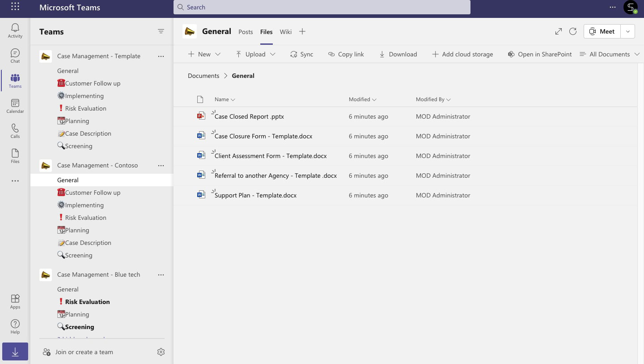Reload the tab with the refresh icon
The image size is (644, 364).
pyautogui.click(x=573, y=31)
